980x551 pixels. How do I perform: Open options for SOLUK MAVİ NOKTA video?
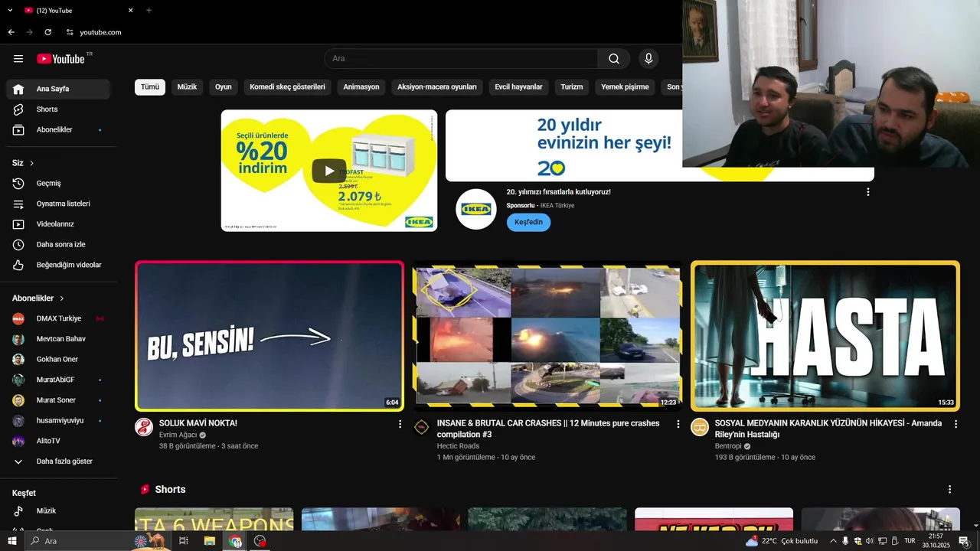tap(400, 424)
